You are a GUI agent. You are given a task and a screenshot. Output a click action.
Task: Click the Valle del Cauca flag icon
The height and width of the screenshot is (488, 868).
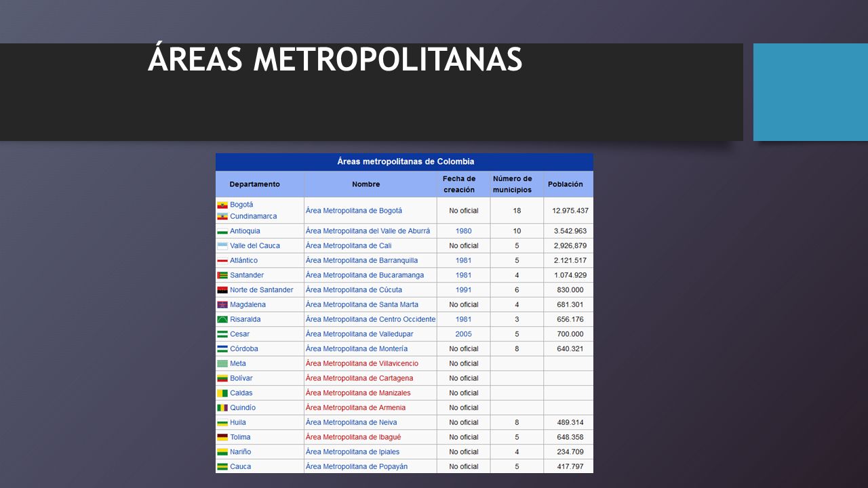(x=222, y=246)
